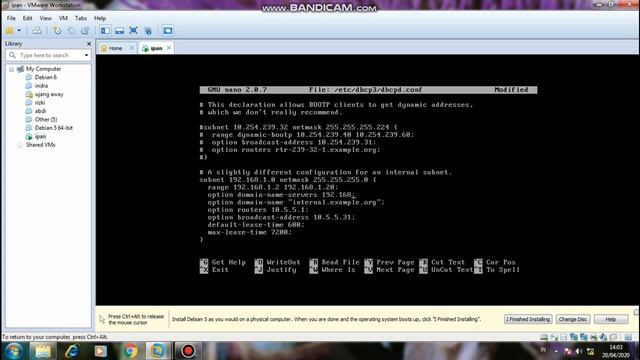This screenshot has height=360, width=640.
Task: Open Google Chrome from the taskbar
Action: click(130, 351)
